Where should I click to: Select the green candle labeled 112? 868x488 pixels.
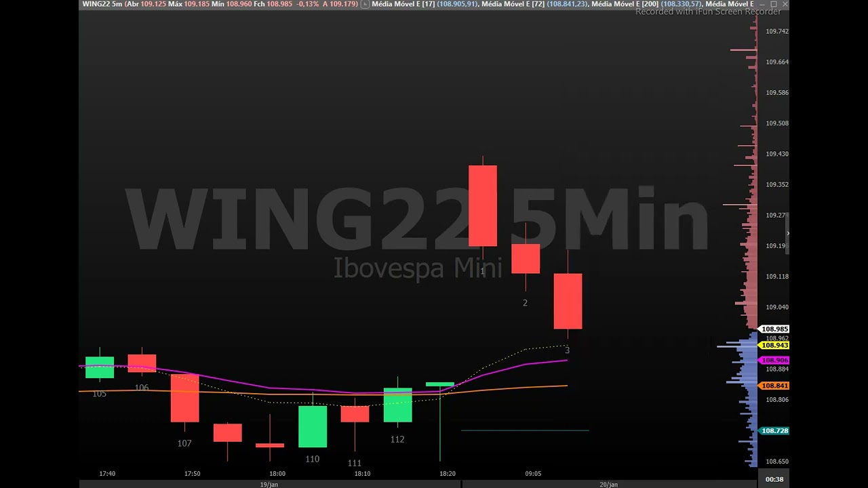(397, 405)
